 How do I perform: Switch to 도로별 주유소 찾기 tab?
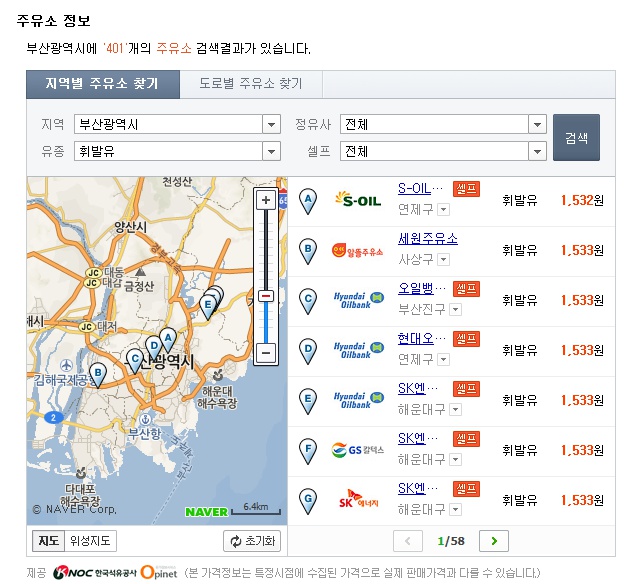pos(251,84)
